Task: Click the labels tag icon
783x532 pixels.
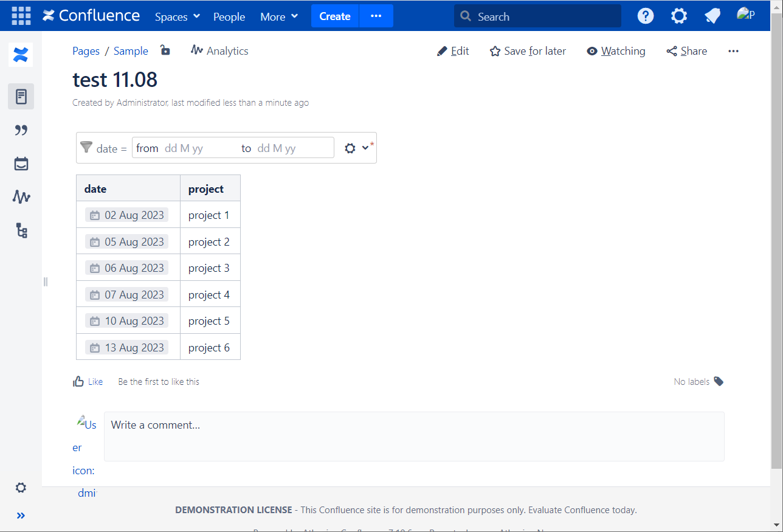Action: (x=719, y=381)
